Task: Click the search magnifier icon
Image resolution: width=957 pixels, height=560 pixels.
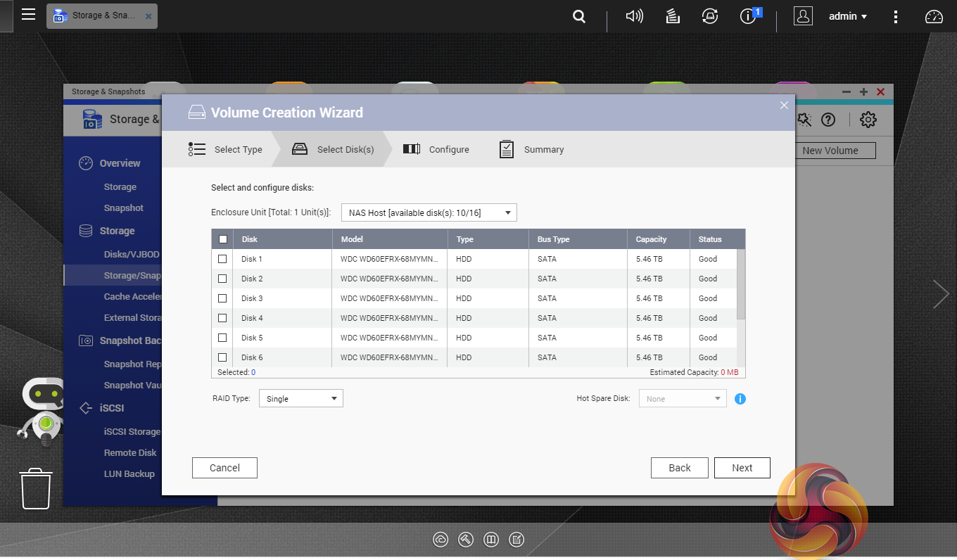Action: click(x=579, y=16)
